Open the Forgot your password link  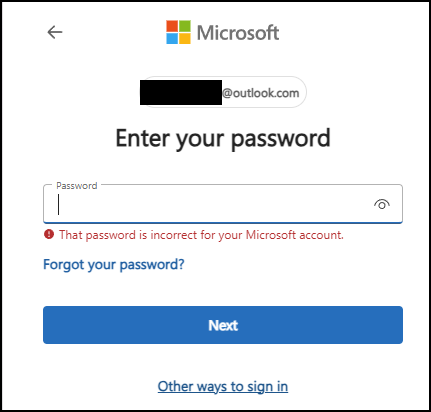tap(114, 265)
